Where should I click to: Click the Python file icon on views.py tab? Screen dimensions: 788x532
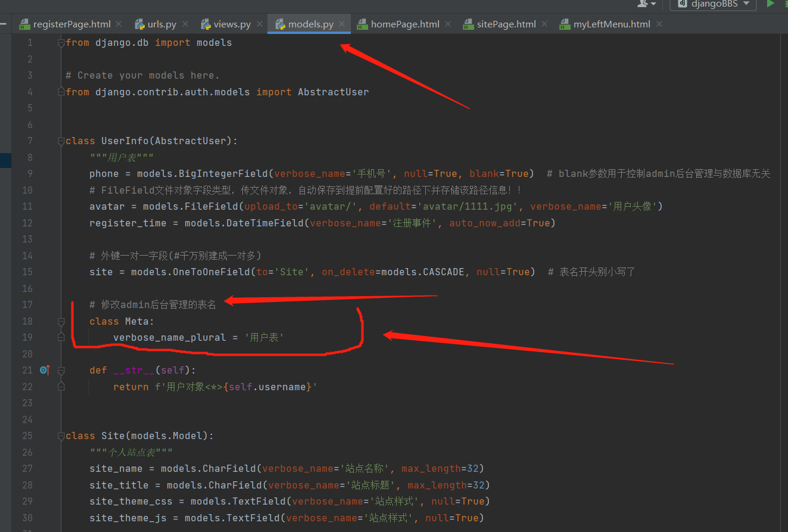[x=206, y=24]
